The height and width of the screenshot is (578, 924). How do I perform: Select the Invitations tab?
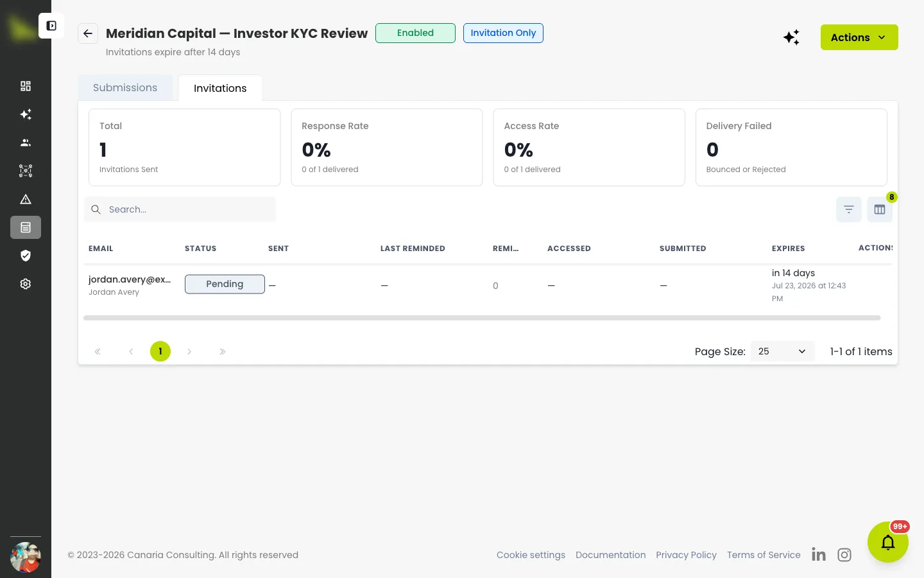pyautogui.click(x=220, y=88)
